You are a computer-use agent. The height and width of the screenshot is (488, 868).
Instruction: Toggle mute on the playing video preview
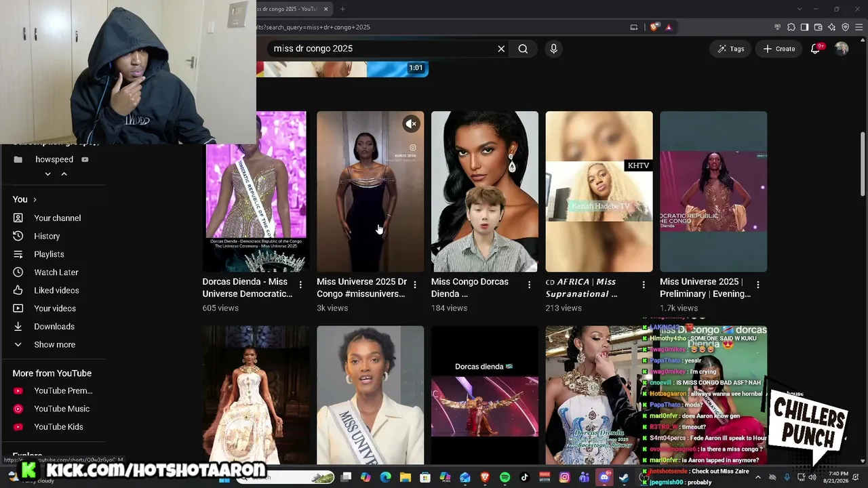pos(411,123)
